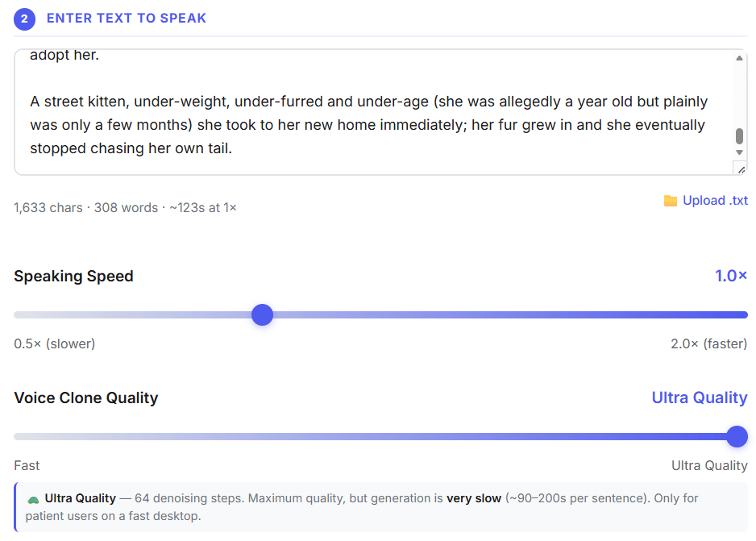Image resolution: width=756 pixels, height=541 pixels.
Task: Click the Ultra Quality denoising steps info box
Action: [381, 507]
